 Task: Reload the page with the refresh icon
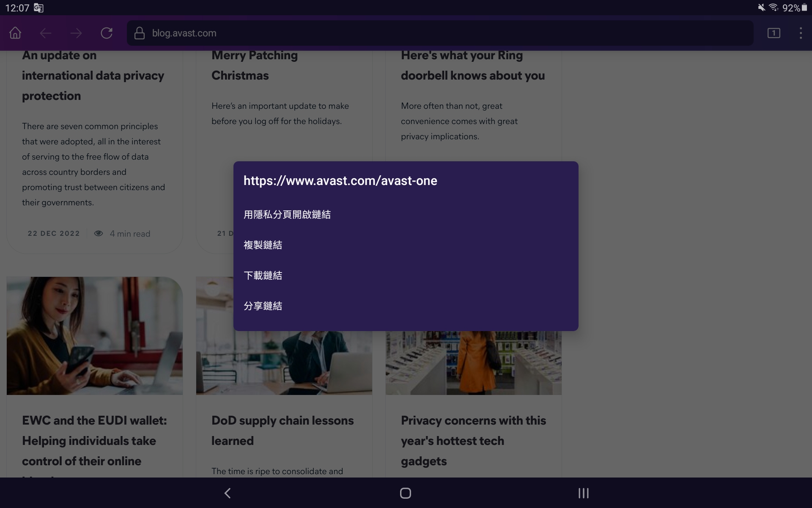click(107, 33)
